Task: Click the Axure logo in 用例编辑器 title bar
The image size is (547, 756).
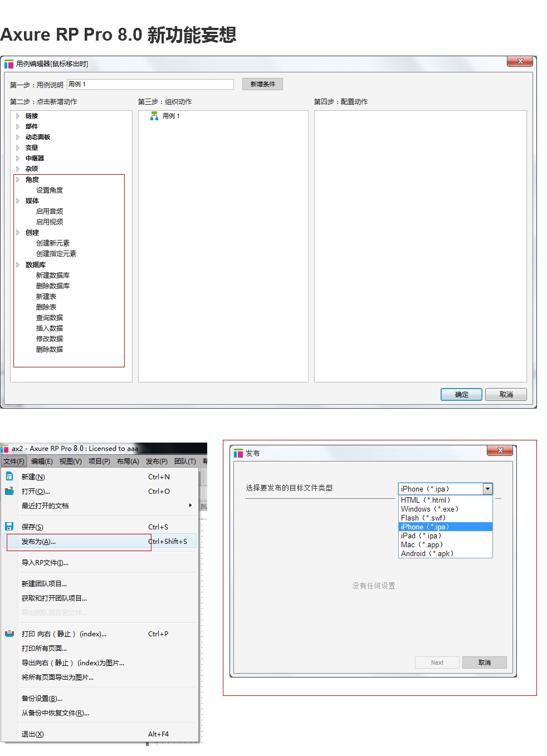Action: [9, 64]
